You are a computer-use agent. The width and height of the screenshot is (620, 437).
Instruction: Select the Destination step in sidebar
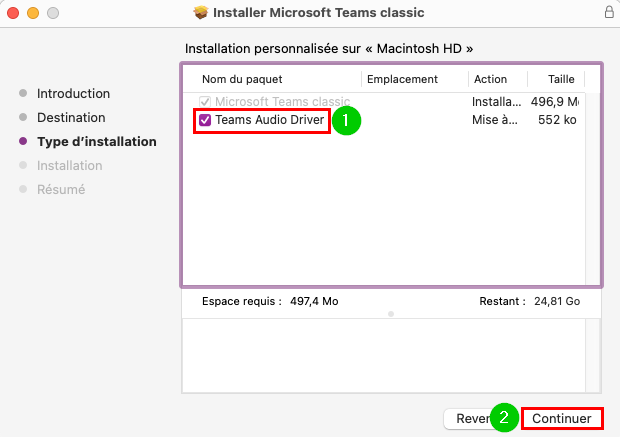coord(71,117)
